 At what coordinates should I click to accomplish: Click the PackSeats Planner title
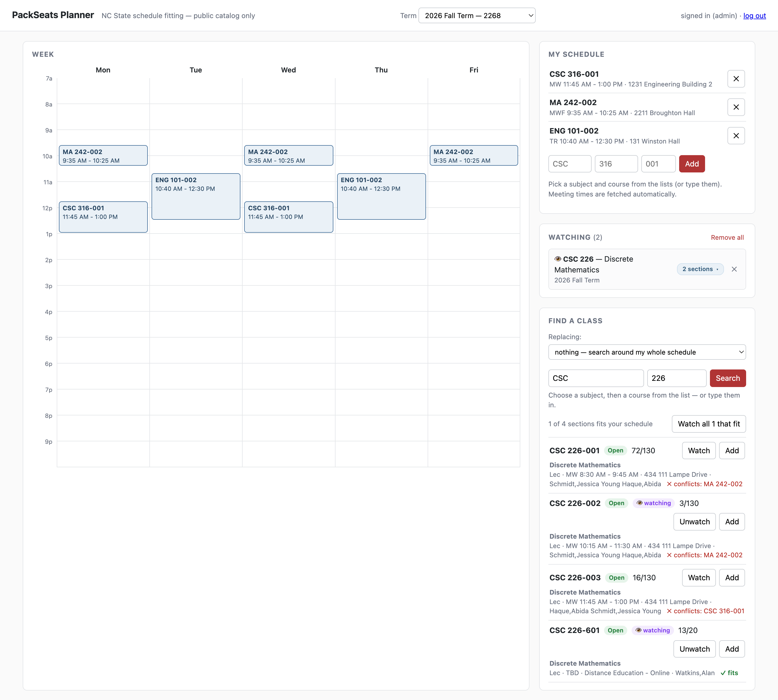[x=53, y=15]
